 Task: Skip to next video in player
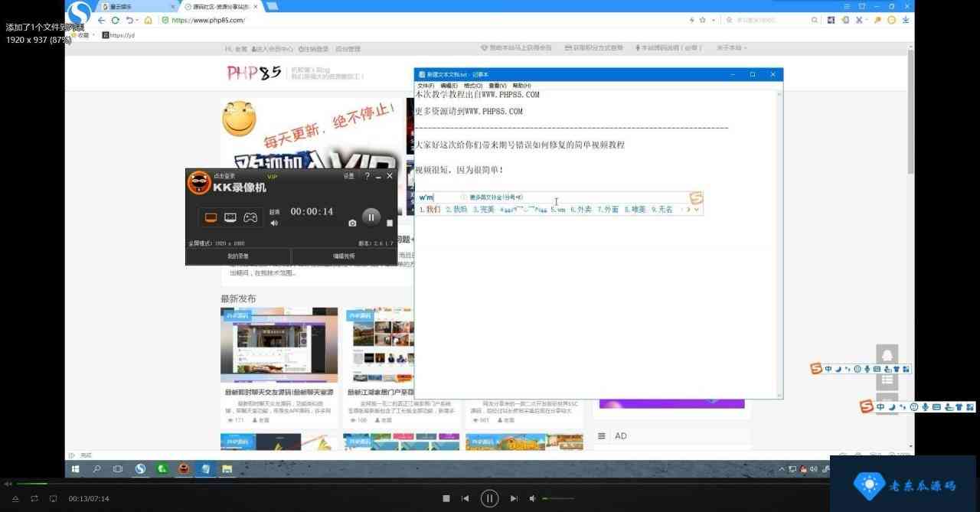point(514,498)
